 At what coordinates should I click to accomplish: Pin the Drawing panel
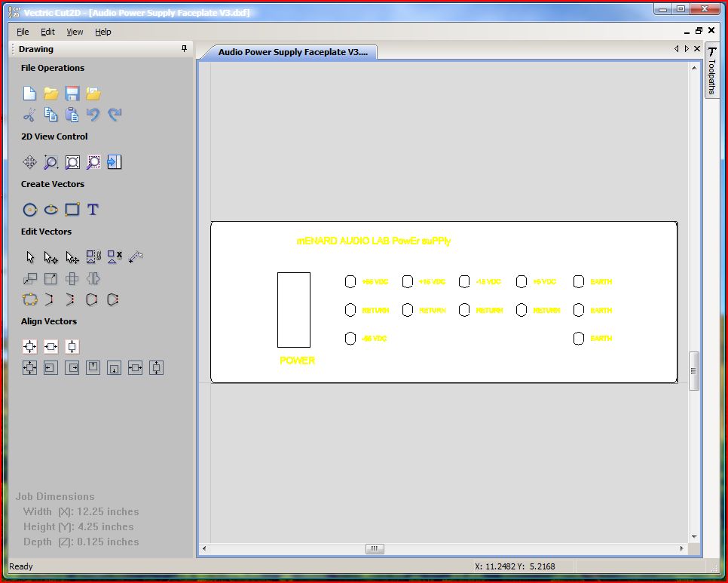point(185,49)
